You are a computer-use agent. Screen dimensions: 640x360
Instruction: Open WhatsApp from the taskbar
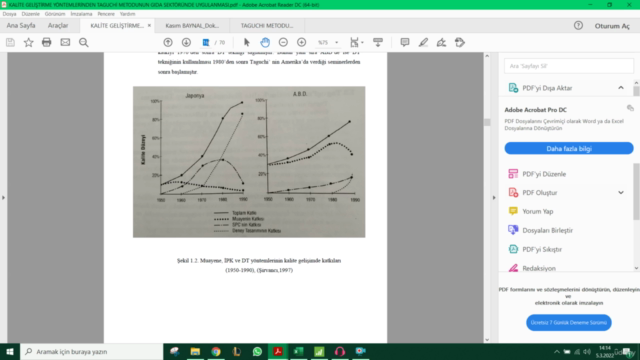point(257,351)
